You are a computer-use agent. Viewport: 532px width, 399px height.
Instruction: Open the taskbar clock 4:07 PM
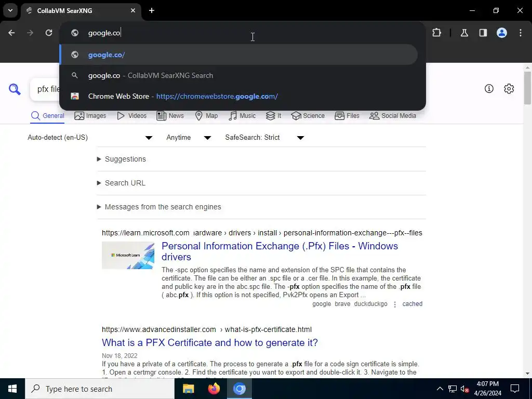(x=487, y=389)
